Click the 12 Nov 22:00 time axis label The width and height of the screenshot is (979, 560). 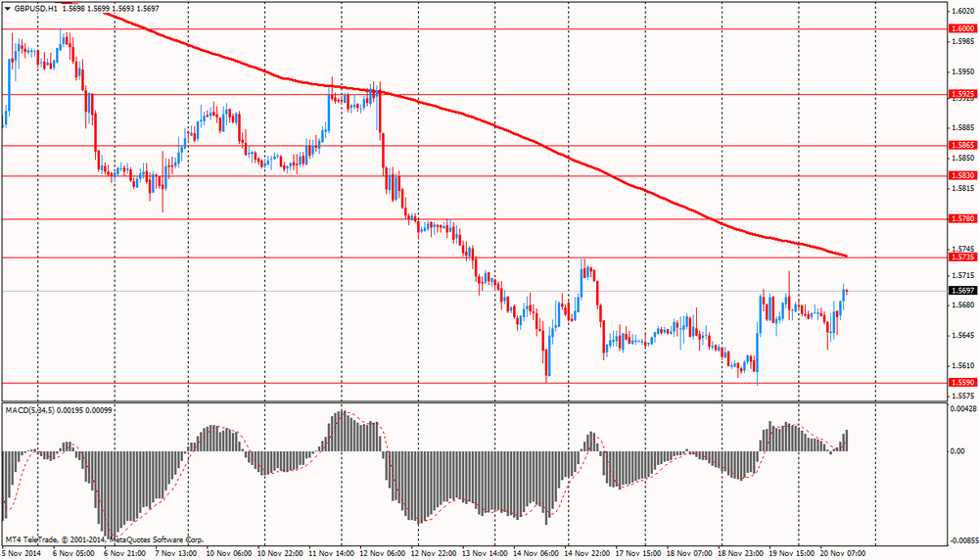(x=434, y=553)
